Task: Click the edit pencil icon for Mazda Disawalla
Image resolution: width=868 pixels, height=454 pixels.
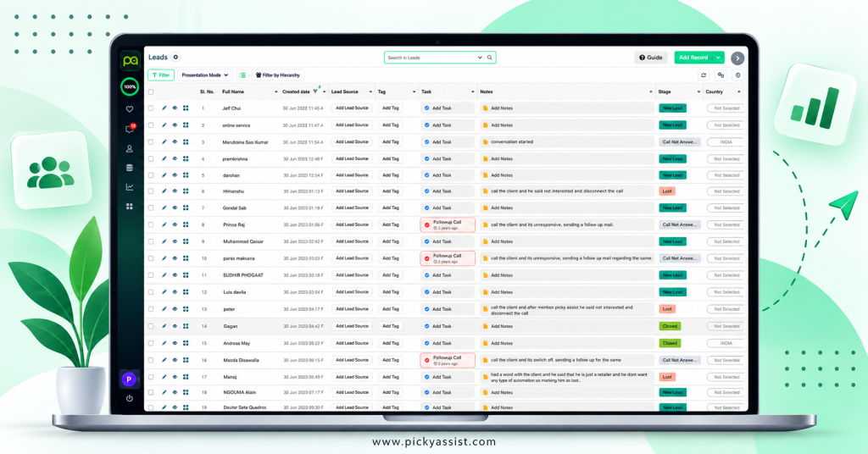Action: click(x=164, y=360)
